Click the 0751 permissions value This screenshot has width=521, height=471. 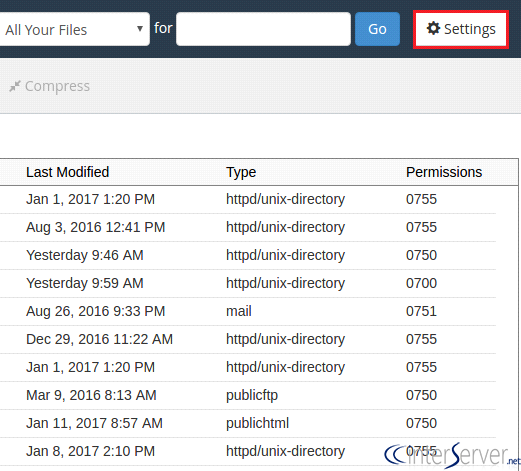coord(421,311)
